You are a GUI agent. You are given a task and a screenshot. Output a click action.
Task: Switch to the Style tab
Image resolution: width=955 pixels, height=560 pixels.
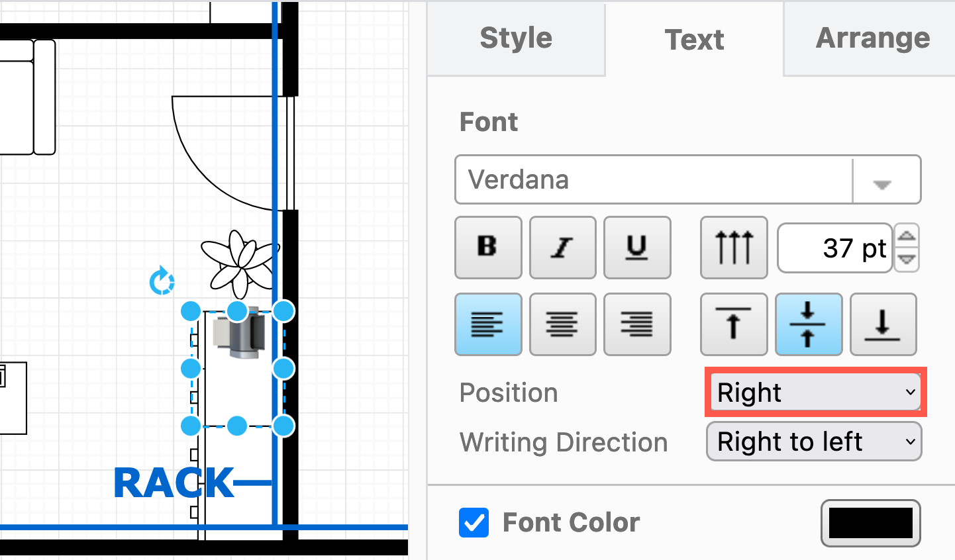516,38
